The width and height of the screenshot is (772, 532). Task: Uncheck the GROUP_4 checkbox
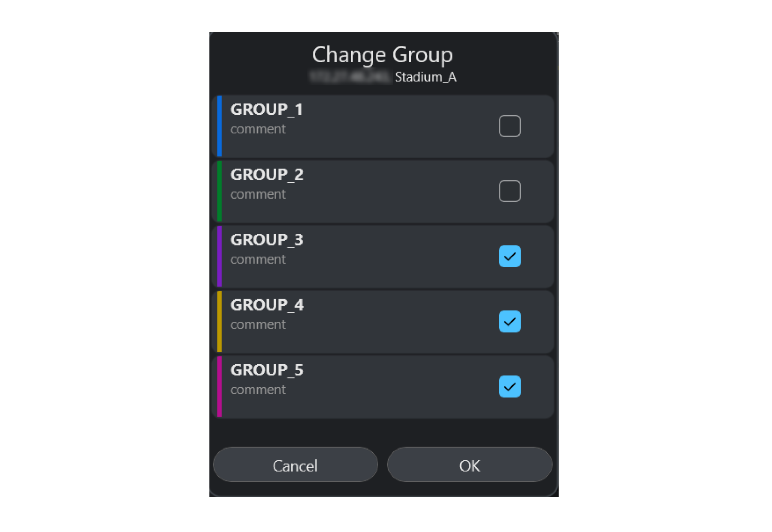tap(510, 321)
